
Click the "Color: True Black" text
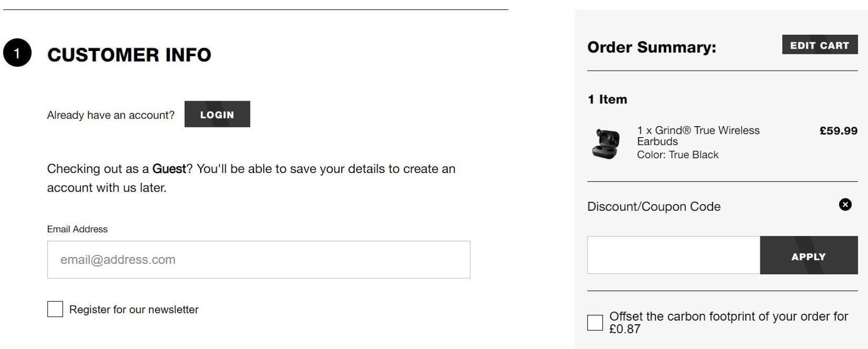[x=678, y=155]
